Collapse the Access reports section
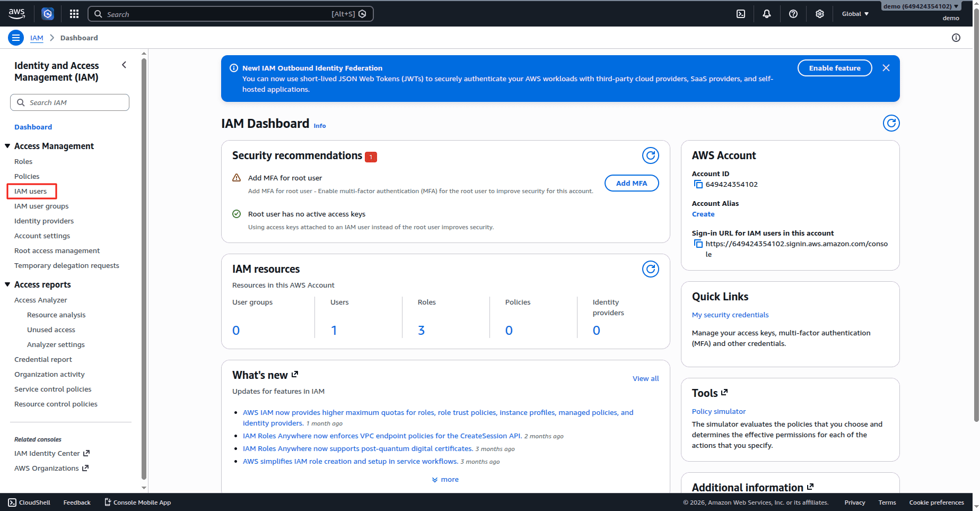Viewport: 980px width, 511px height. pos(7,284)
